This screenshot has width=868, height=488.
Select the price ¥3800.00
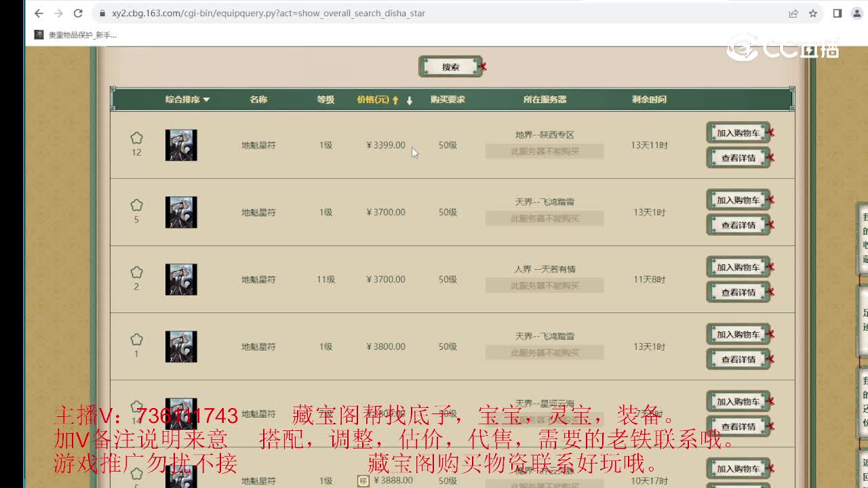click(386, 346)
